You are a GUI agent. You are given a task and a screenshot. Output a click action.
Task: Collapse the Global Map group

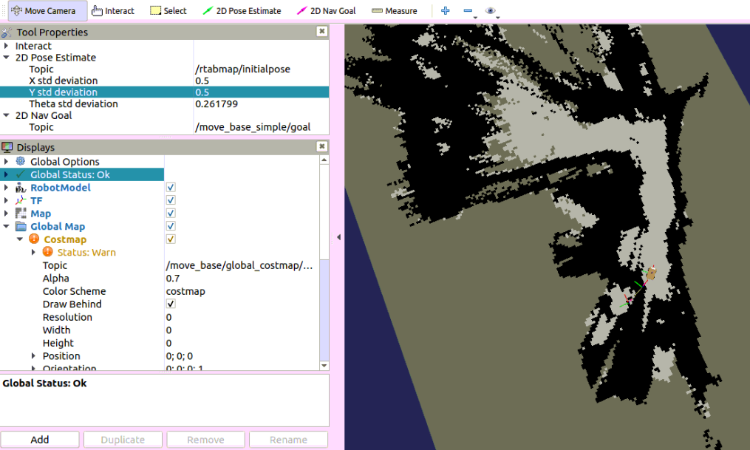[x=7, y=226]
